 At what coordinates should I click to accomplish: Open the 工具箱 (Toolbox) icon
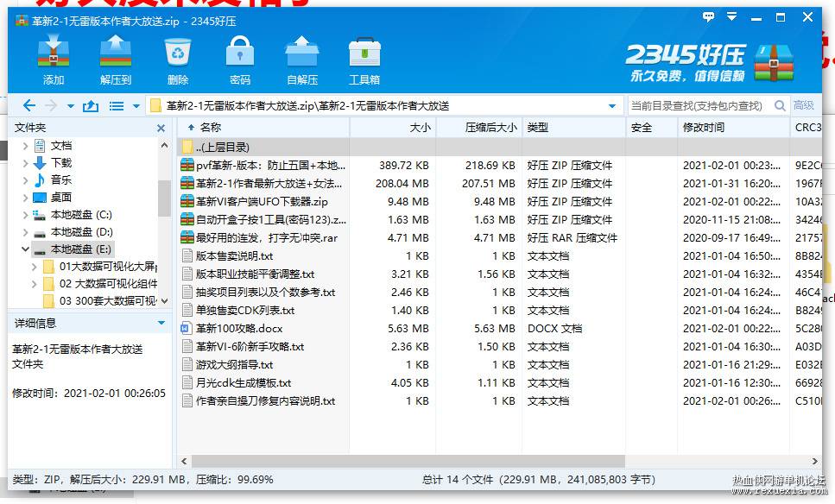(x=364, y=52)
